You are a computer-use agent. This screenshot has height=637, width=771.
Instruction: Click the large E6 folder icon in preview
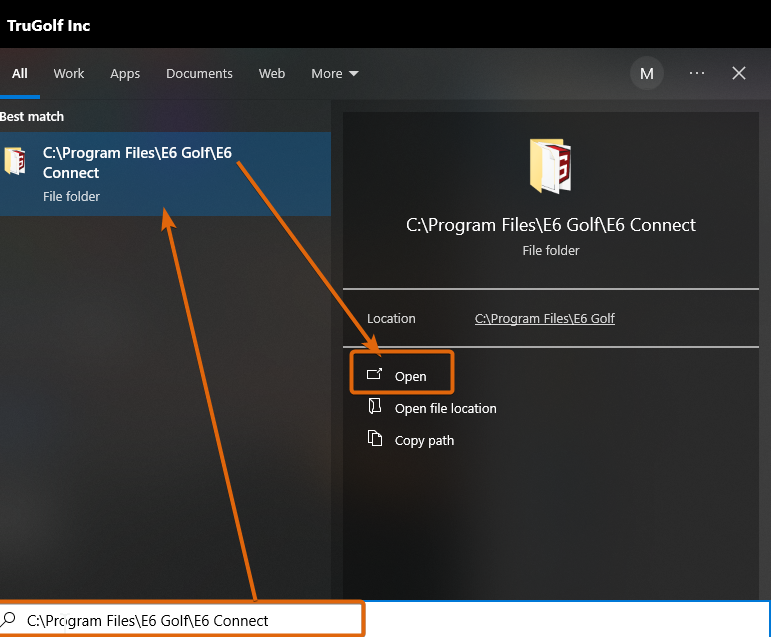tap(550, 166)
